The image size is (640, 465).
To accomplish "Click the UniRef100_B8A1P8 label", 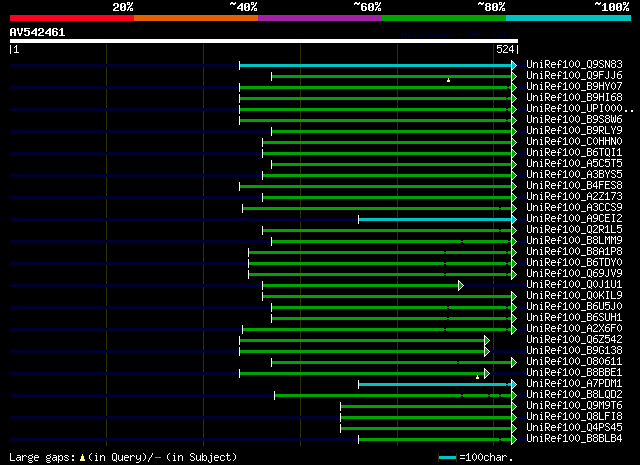I will tap(574, 252).
